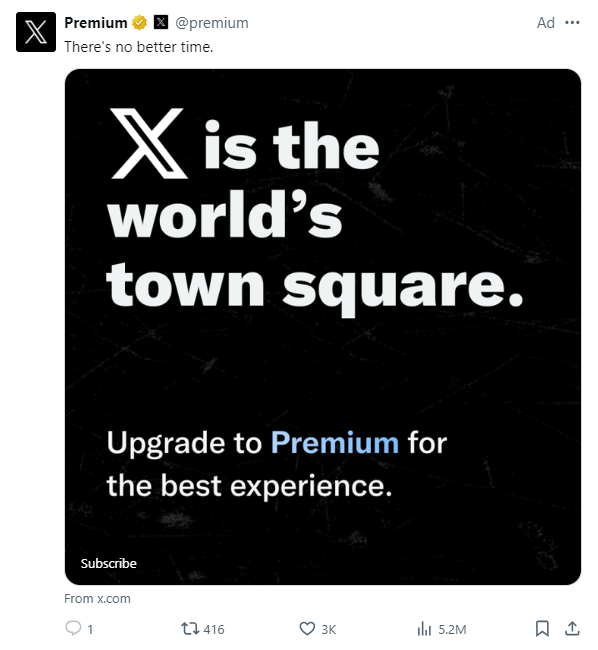598x650 pixels.
Task: Click the 3K likes count
Action: pos(329,629)
